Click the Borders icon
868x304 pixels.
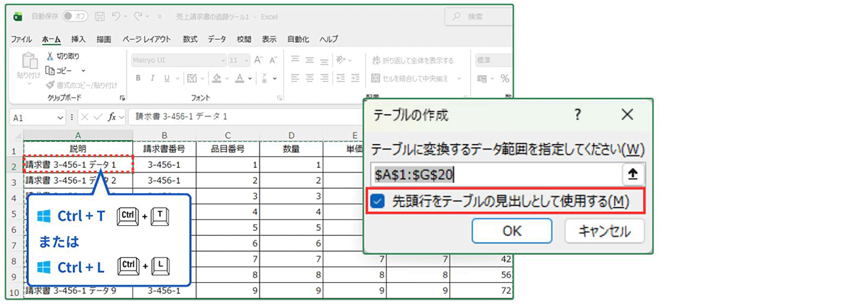point(193,78)
